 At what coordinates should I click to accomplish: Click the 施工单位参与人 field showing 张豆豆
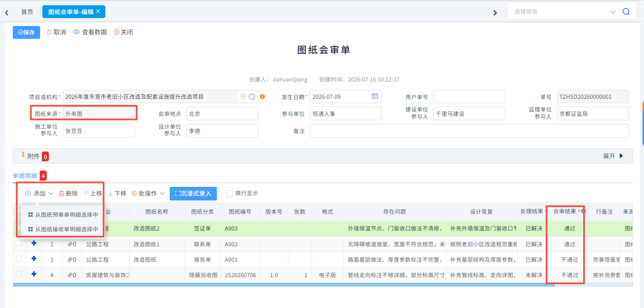click(99, 130)
